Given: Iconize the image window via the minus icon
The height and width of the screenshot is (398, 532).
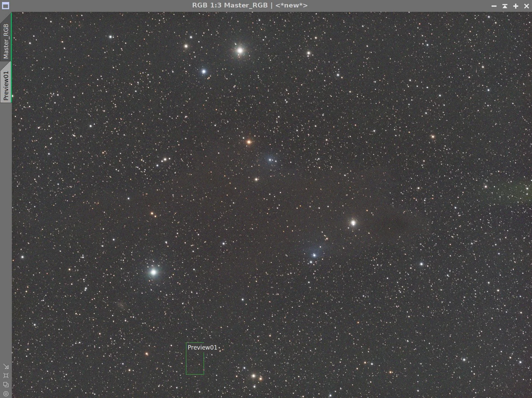Looking at the screenshot, I should [x=494, y=6].
